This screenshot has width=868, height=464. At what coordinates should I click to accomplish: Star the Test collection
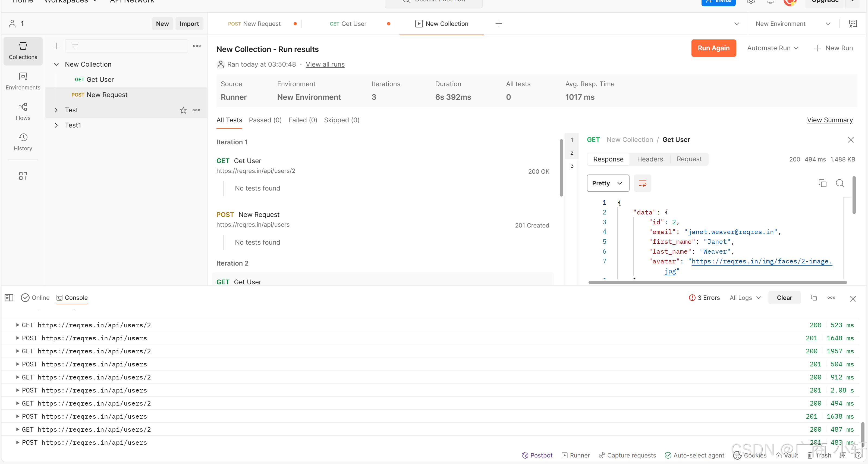pyautogui.click(x=183, y=110)
